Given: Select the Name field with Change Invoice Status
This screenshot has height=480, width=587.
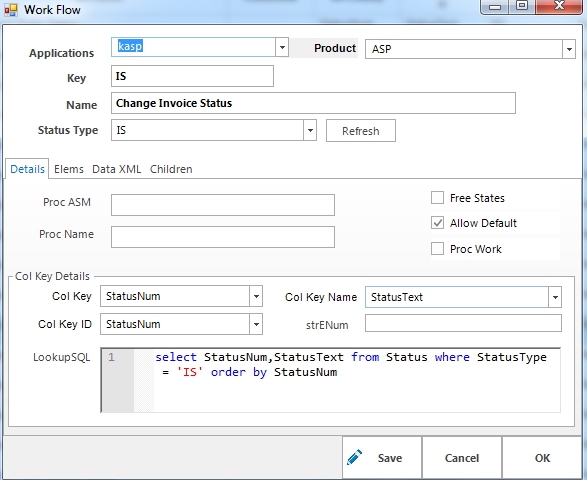Looking at the screenshot, I should tap(313, 103).
